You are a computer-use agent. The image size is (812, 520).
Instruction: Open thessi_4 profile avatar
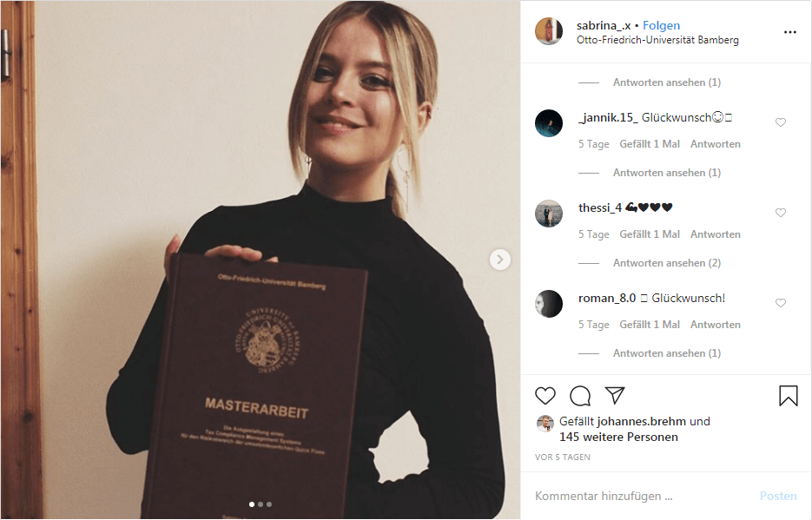pos(548,214)
